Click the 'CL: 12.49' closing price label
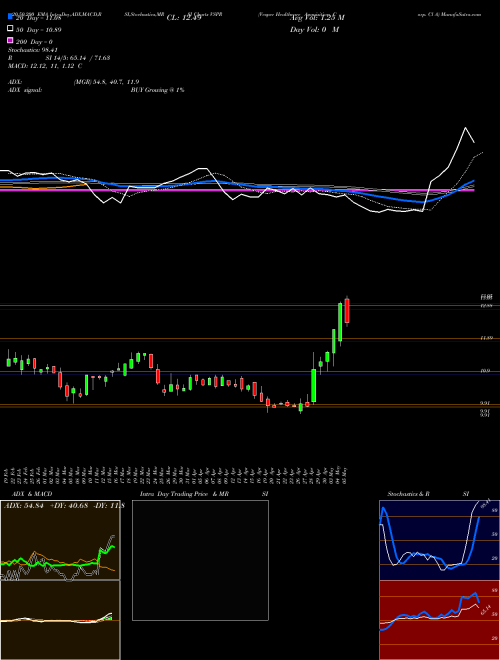 (184, 18)
